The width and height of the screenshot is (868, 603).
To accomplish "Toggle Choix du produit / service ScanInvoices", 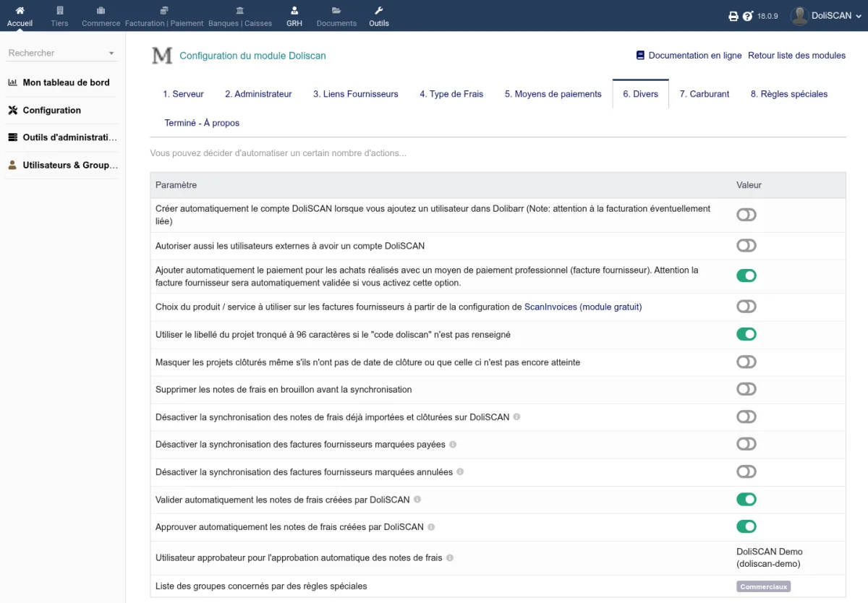I will [x=746, y=307].
